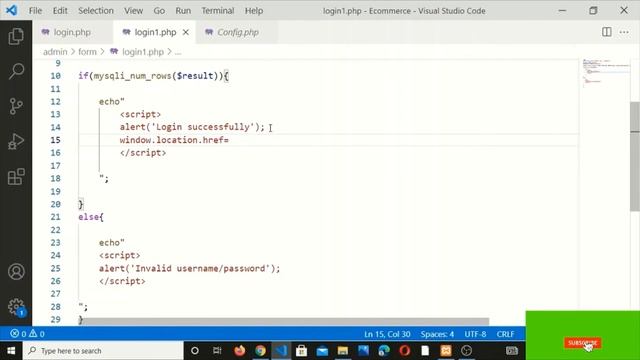Open Task View on taskbar
640x360 pixels.
pyautogui.click(x=217, y=351)
